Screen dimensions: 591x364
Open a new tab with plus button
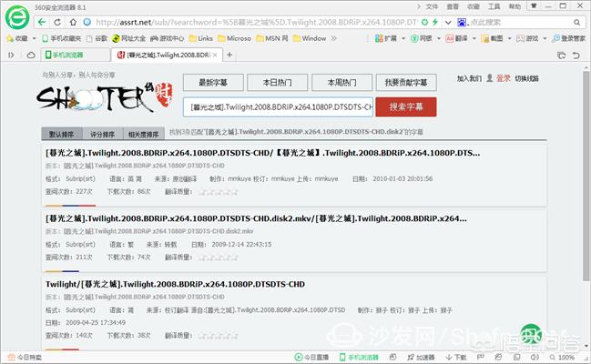pyautogui.click(x=229, y=55)
